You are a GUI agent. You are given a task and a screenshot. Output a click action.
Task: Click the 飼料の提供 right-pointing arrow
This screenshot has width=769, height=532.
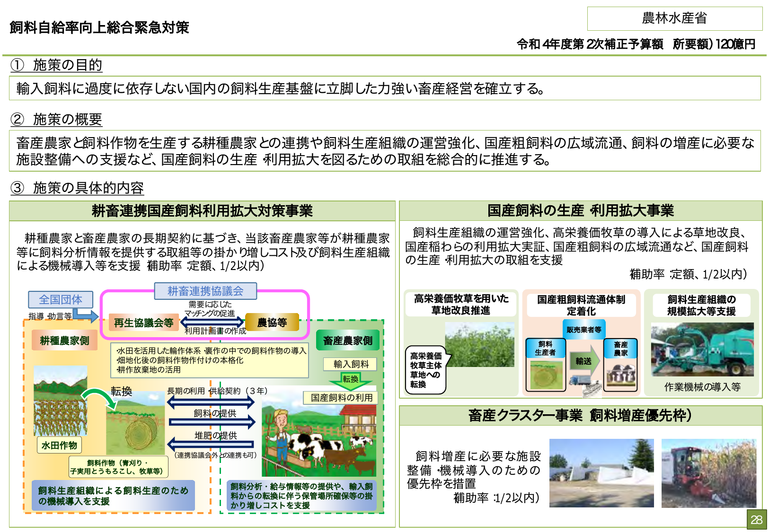pyautogui.click(x=212, y=421)
